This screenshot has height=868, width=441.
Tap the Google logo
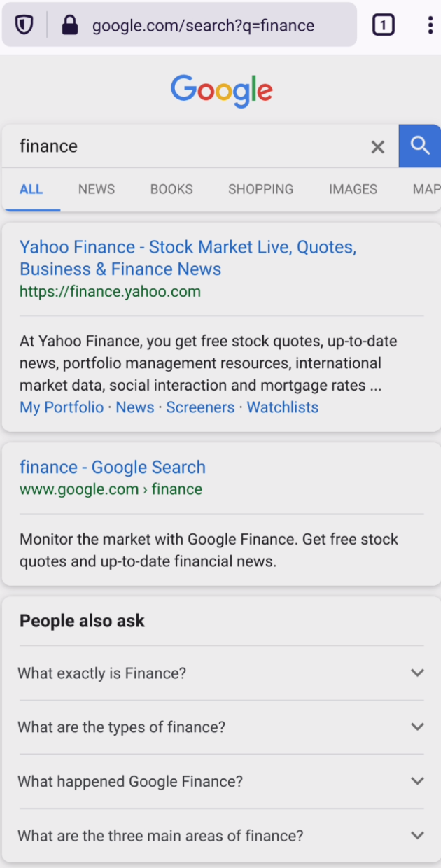(221, 90)
